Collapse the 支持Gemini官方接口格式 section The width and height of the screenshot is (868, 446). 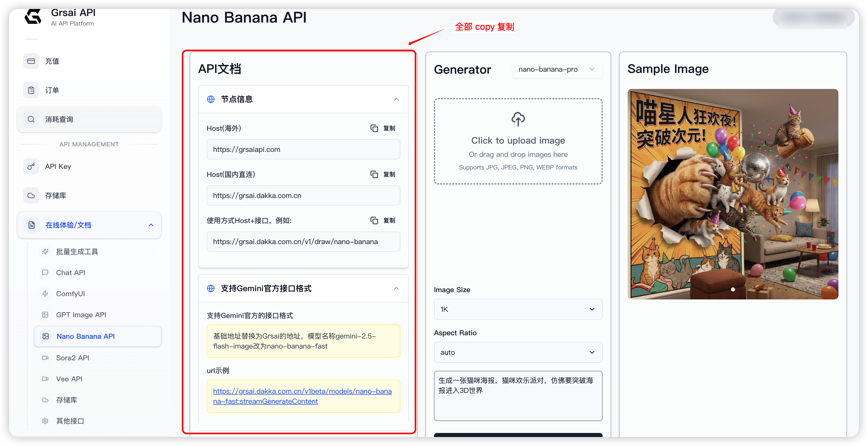pos(396,288)
